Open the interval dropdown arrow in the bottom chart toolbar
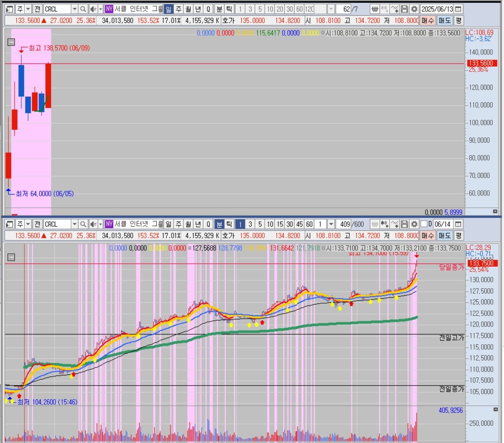The height and width of the screenshot is (443, 504). coord(331,224)
